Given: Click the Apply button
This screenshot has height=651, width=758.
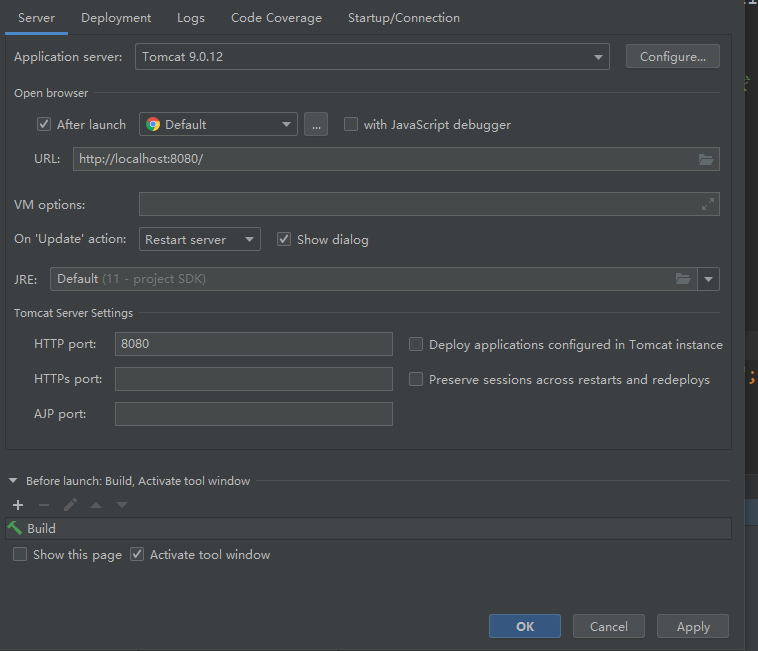Looking at the screenshot, I should (x=693, y=626).
